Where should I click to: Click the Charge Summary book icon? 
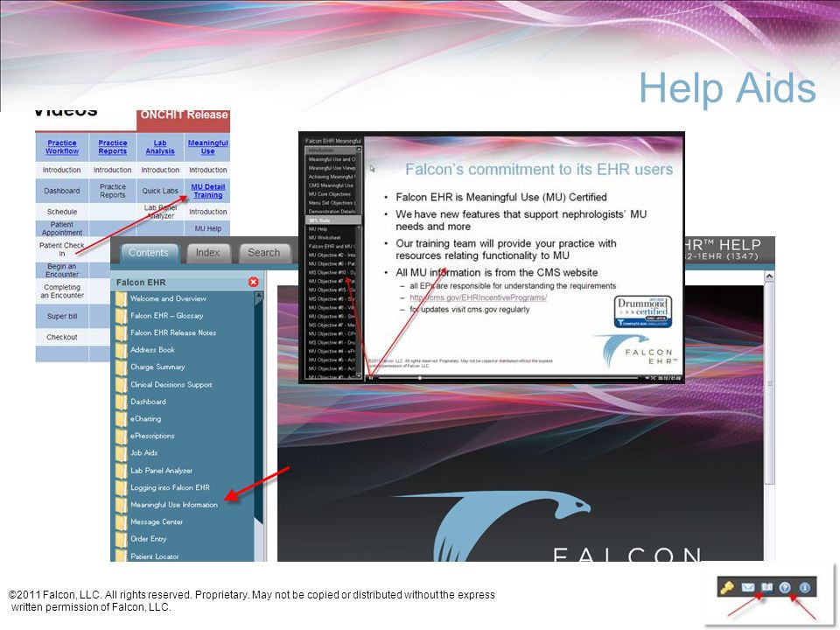click(121, 367)
